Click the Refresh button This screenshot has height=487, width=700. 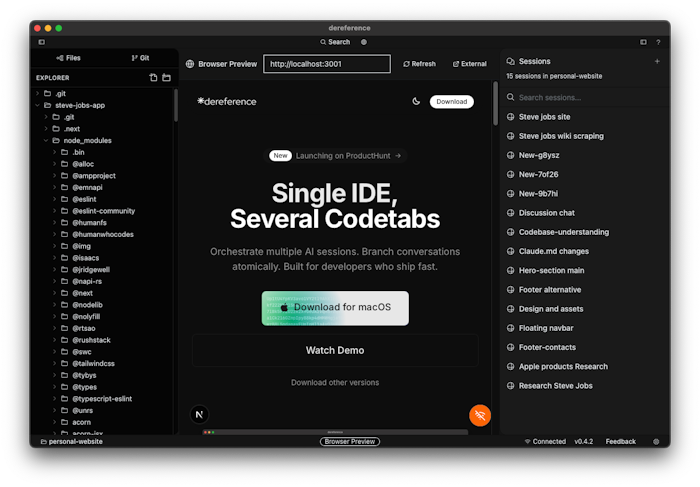[x=419, y=64]
